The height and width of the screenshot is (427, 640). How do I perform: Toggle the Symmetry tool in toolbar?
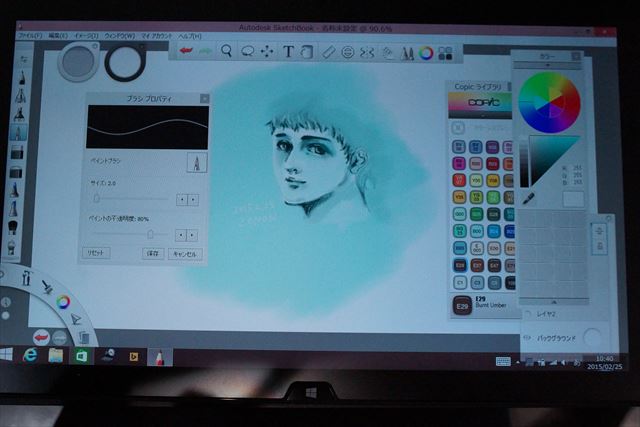coord(367,53)
